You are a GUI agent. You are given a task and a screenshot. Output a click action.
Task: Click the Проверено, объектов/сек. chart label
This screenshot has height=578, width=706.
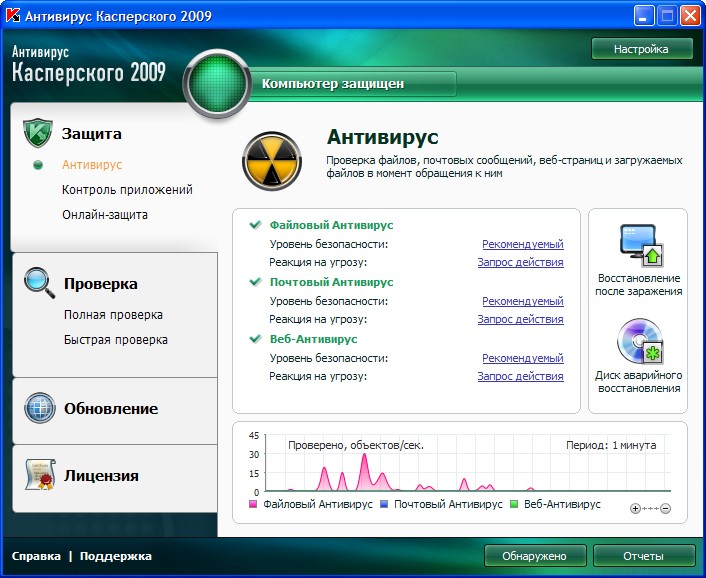pyautogui.click(x=356, y=445)
